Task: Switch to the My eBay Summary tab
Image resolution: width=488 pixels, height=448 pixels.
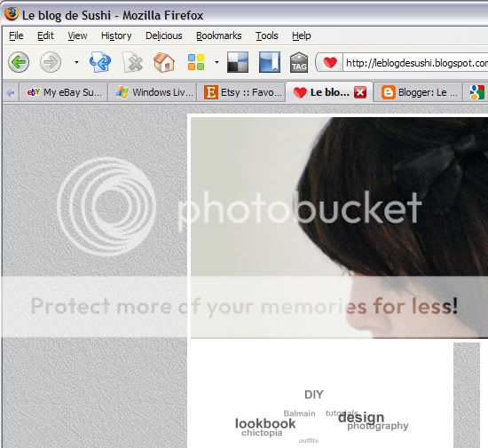Action: pos(64,92)
